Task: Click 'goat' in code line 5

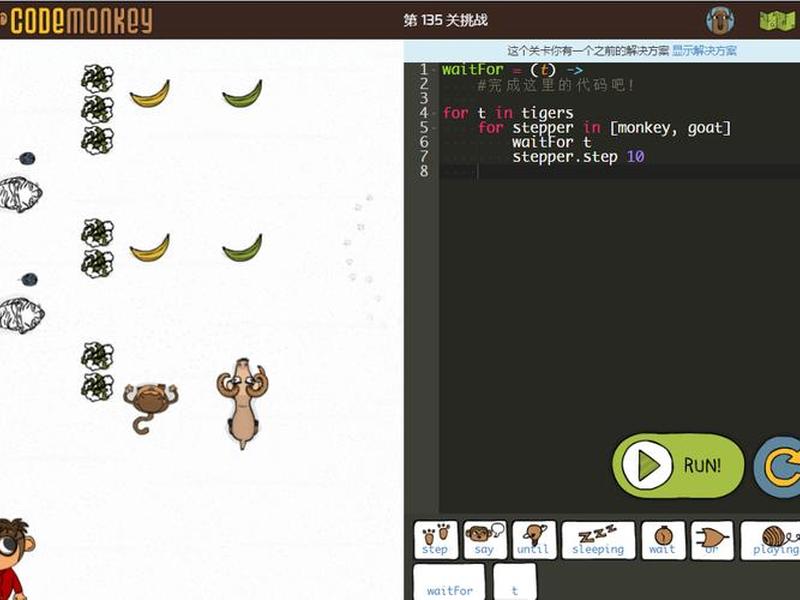Action: (x=705, y=128)
